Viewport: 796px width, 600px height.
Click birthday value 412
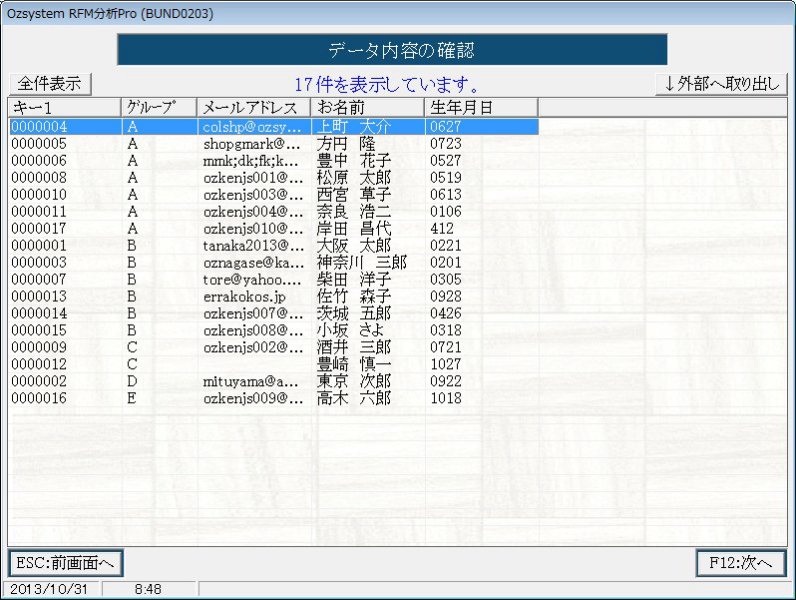[442, 228]
